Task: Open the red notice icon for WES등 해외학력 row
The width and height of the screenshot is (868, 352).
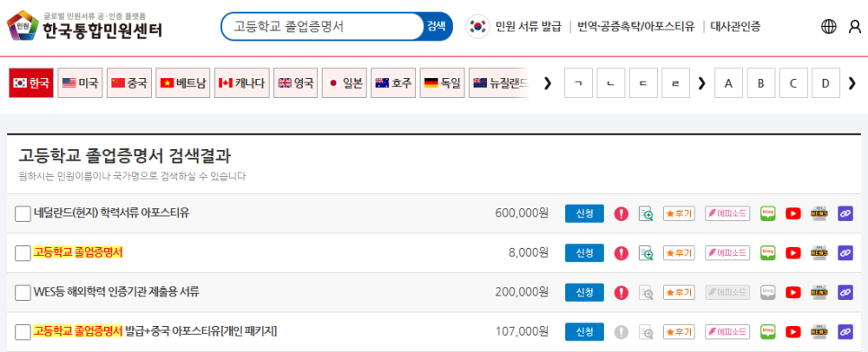Action: (621, 292)
